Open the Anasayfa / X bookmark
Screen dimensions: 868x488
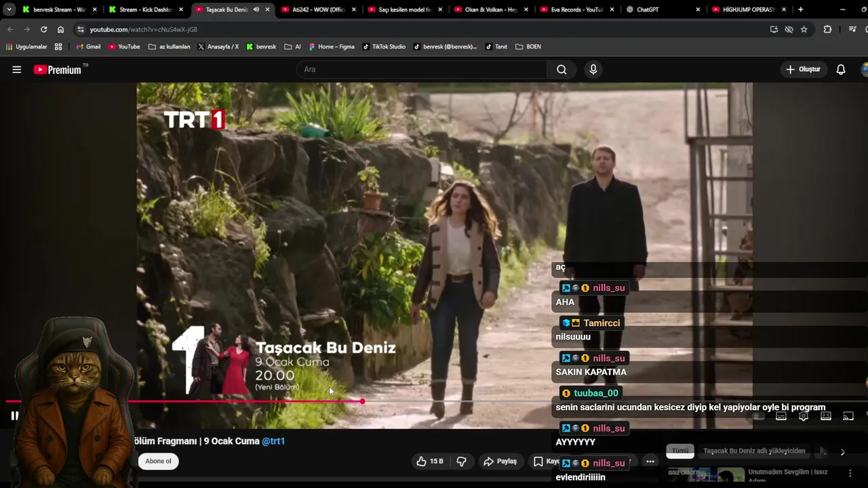tap(218, 47)
